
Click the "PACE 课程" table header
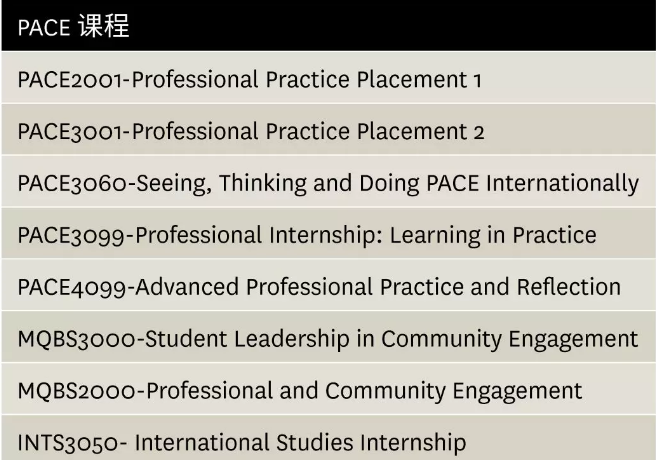pyautogui.click(x=73, y=26)
